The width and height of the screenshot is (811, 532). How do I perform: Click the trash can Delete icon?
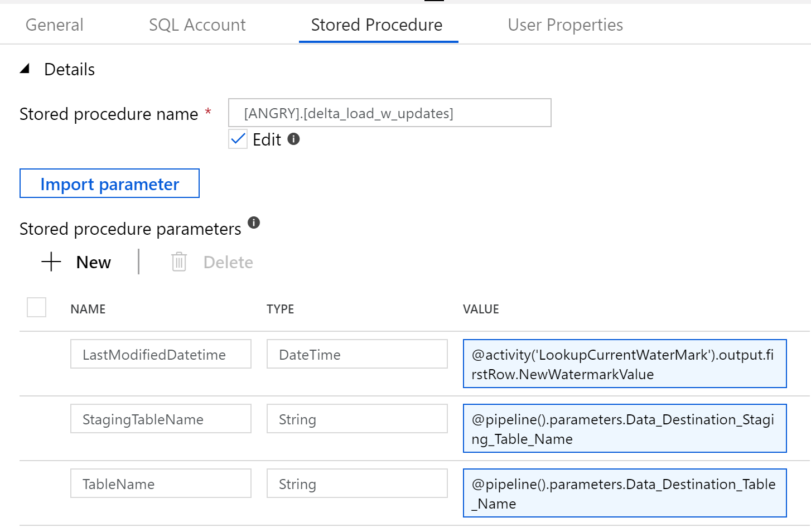[x=179, y=262]
